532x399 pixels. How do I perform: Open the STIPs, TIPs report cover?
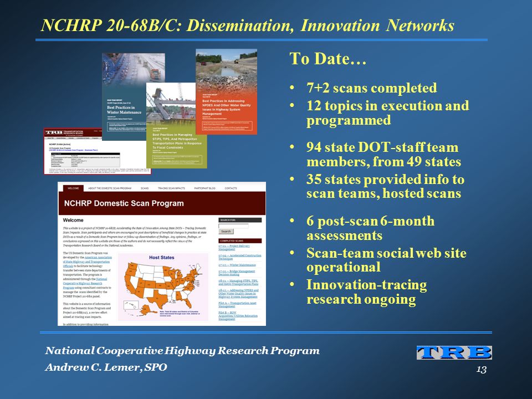tap(176, 125)
